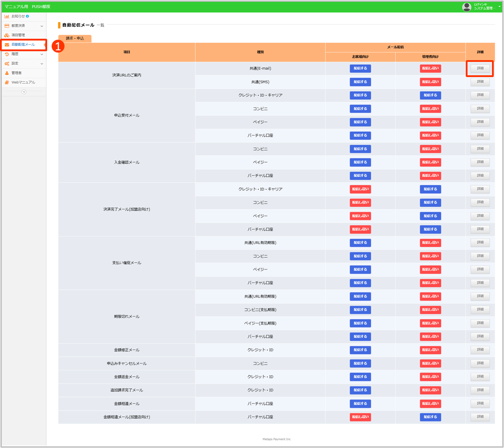Toggle customer delivery for 金額相違メール(加盟店向け)
Image resolution: width=504 pixels, height=448 pixels.
point(360,417)
